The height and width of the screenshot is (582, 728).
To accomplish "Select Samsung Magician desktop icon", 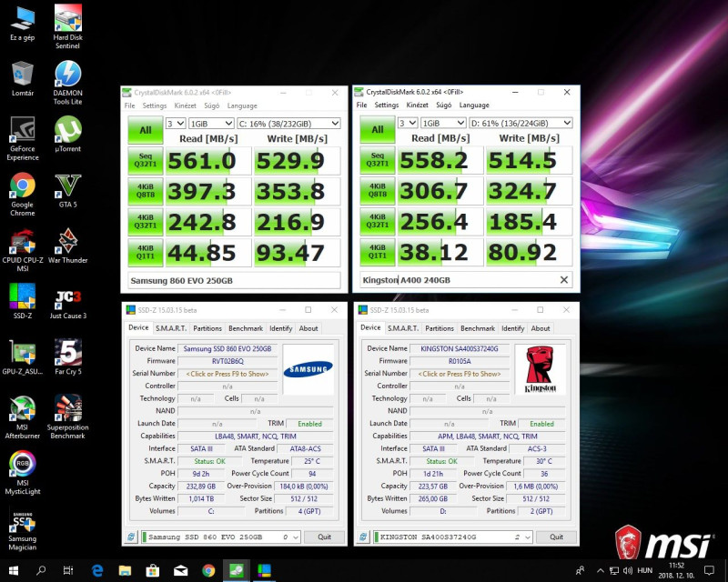I will click(22, 529).
